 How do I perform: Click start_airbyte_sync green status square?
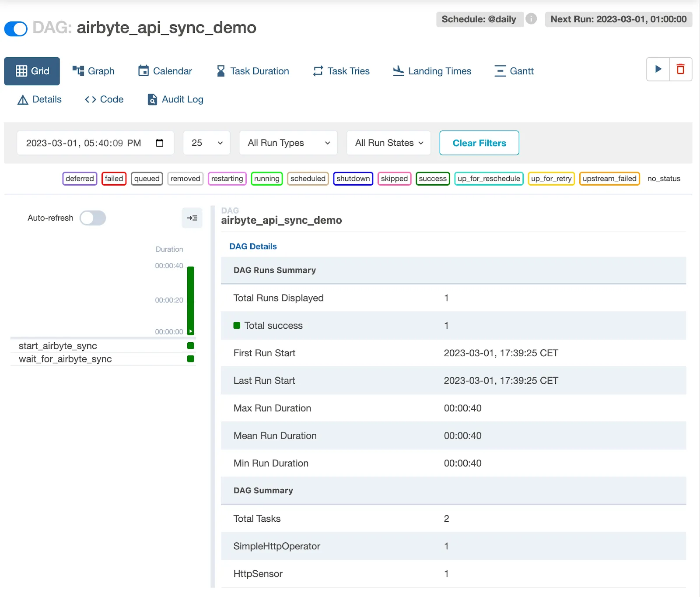pos(191,346)
